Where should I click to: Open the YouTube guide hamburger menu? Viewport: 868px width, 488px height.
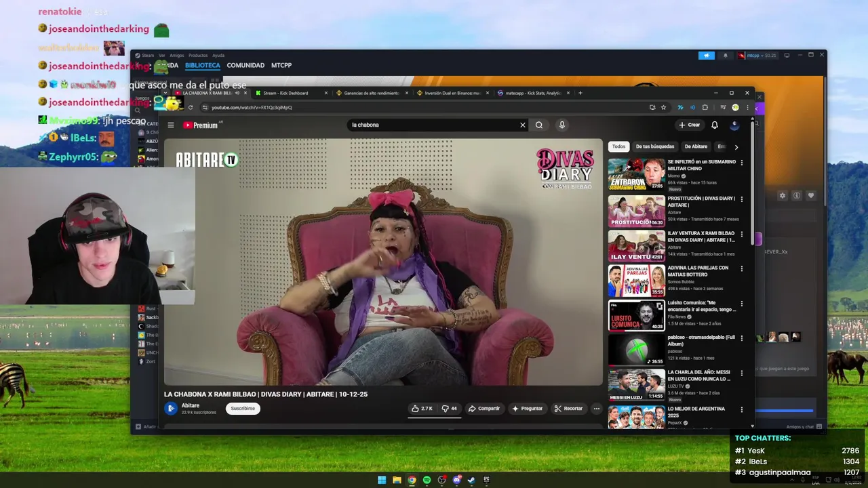pyautogui.click(x=171, y=125)
